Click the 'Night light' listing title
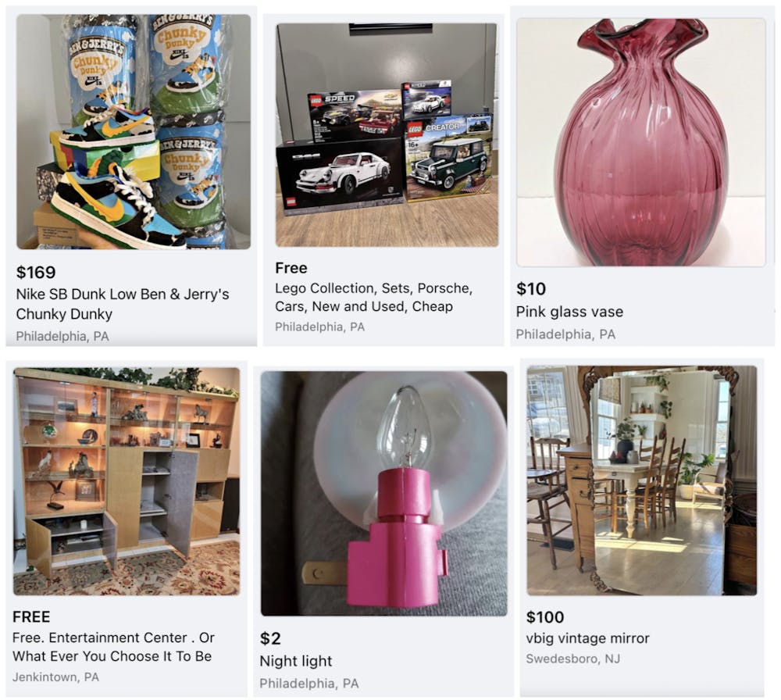Image resolution: width=781 pixels, height=700 pixels. [x=296, y=661]
